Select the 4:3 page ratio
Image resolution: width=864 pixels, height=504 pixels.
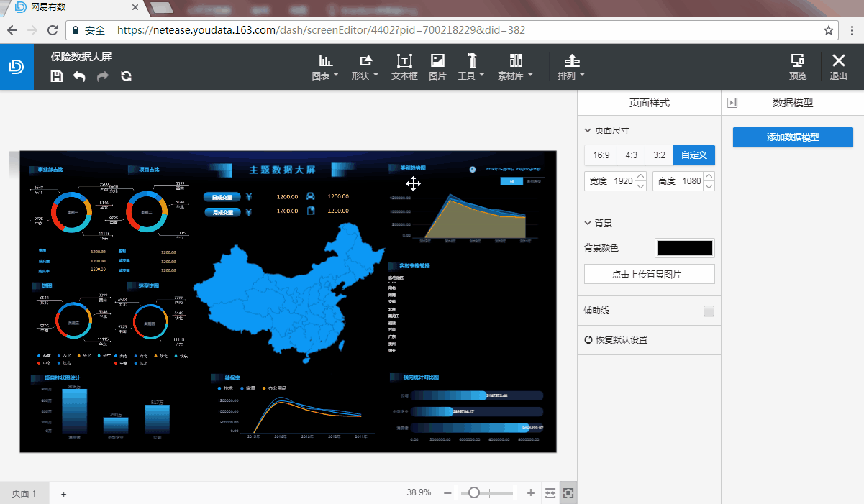coord(631,155)
